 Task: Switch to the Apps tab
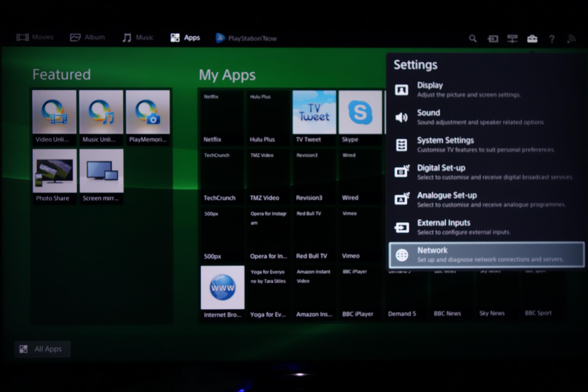[185, 37]
